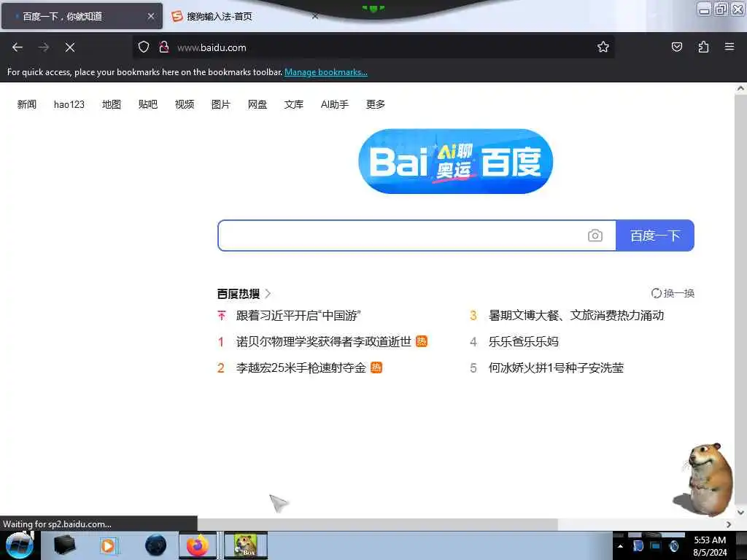This screenshot has width=747, height=560.
Task: Go back using the browser back arrow
Action: click(x=18, y=47)
